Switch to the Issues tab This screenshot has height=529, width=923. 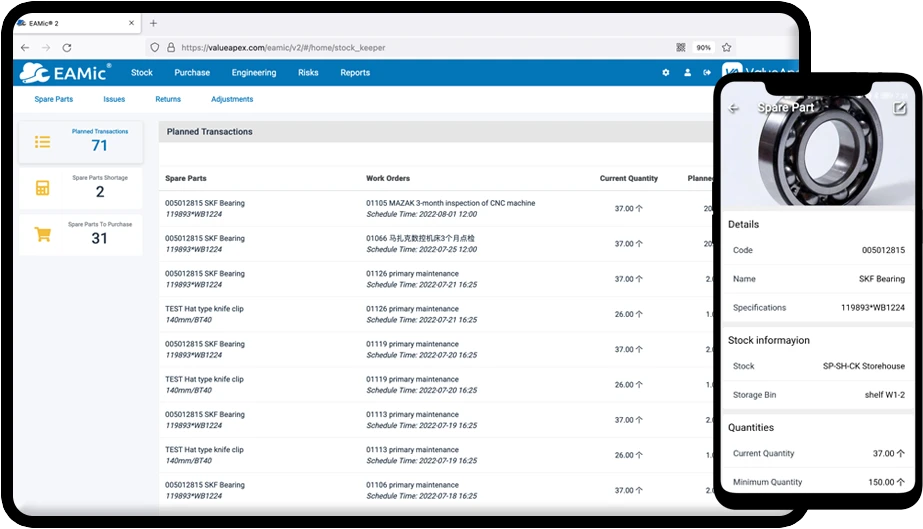coord(114,100)
